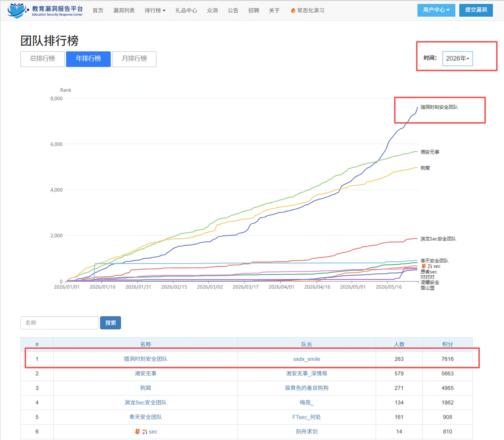Click score value 4965
Image resolution: width=504 pixels, height=440 pixels.
[447, 388]
